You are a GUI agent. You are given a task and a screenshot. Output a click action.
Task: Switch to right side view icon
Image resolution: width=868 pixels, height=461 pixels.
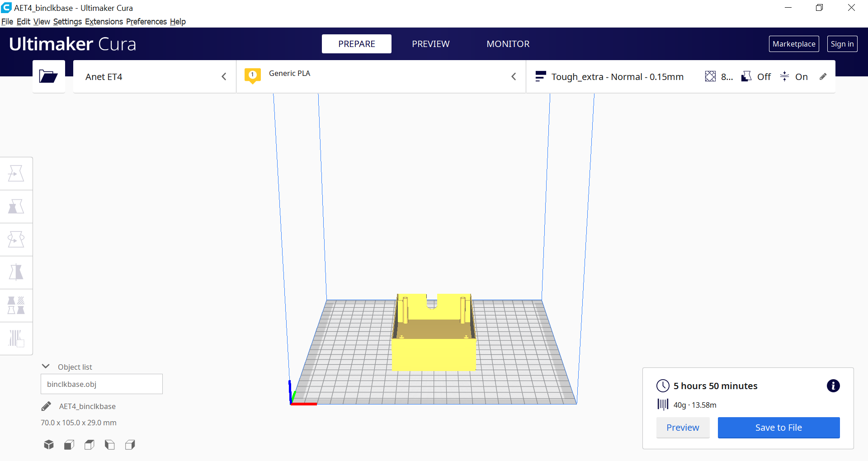click(x=130, y=445)
